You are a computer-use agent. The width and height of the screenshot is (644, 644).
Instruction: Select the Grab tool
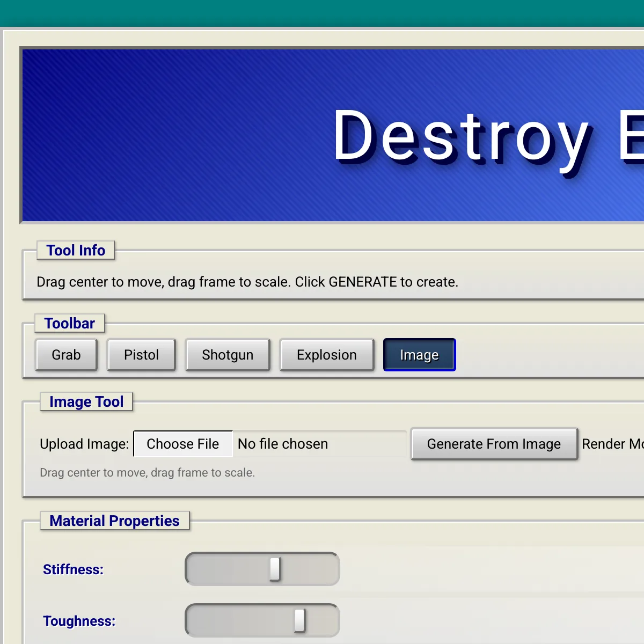pos(66,355)
